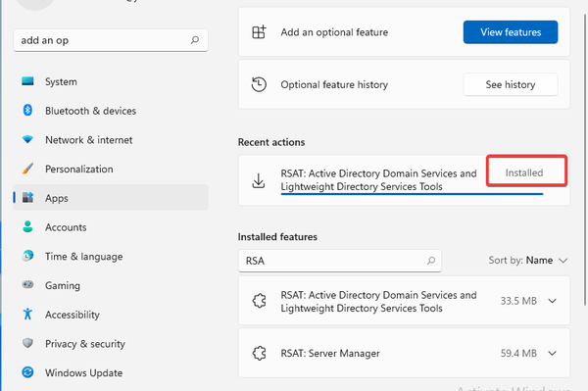Click the See history button
Viewport: 588px width, 391px height.
511,84
